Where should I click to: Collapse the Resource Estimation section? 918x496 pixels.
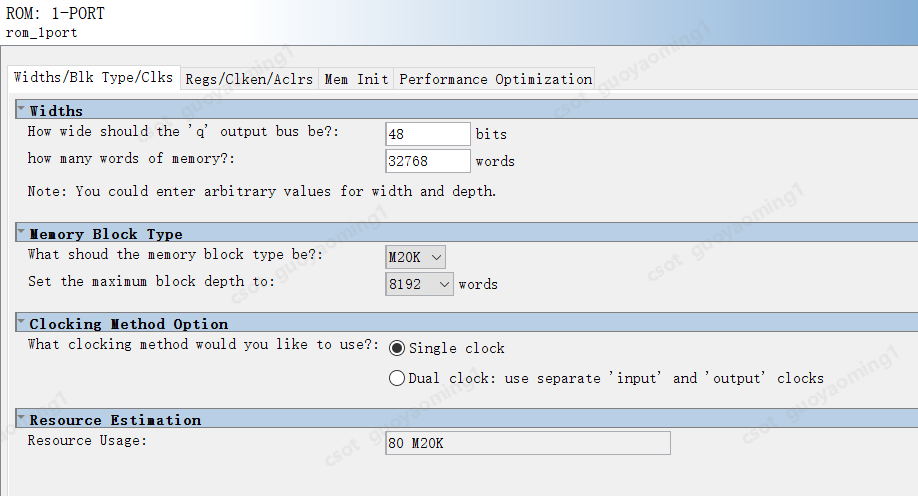[21, 418]
